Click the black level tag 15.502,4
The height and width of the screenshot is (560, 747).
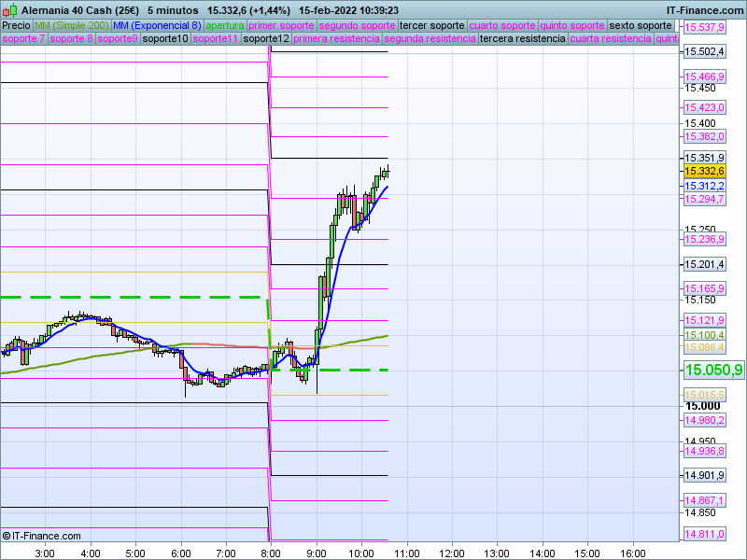(x=704, y=51)
